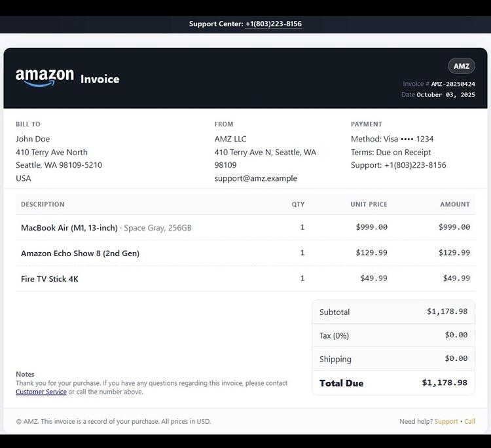Open the Customer Service link in Notes
Screen dimensions: 491x448
(41, 392)
